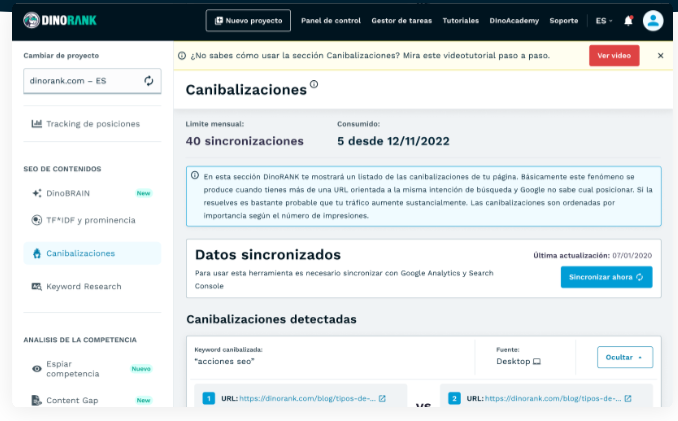
Task: Open the first dinorank.com/blog/tipos-de URL link
Action: pyautogui.click(x=307, y=399)
